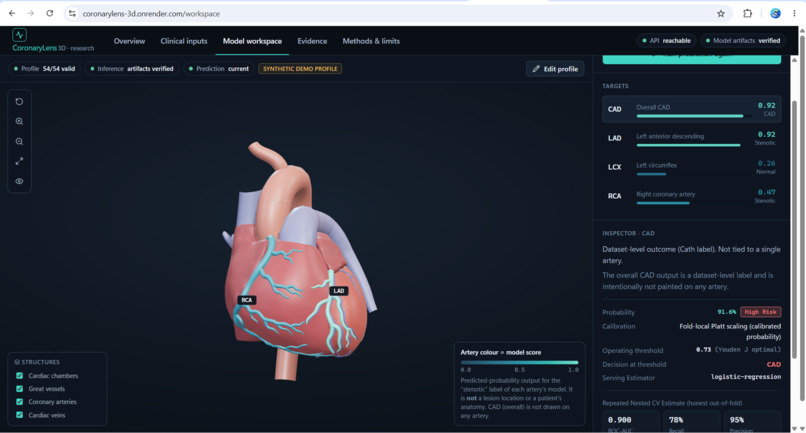
Task: Select the RCA right coronary artery target
Action: [x=691, y=196]
